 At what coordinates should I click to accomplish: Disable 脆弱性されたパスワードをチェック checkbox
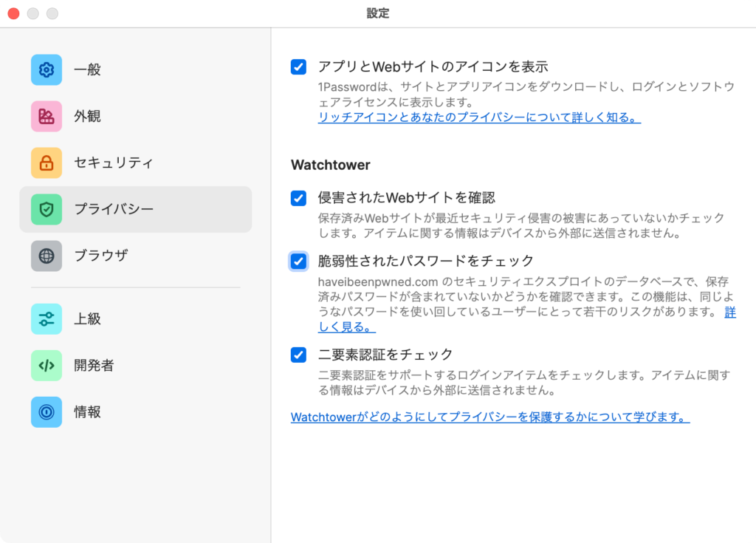298,261
